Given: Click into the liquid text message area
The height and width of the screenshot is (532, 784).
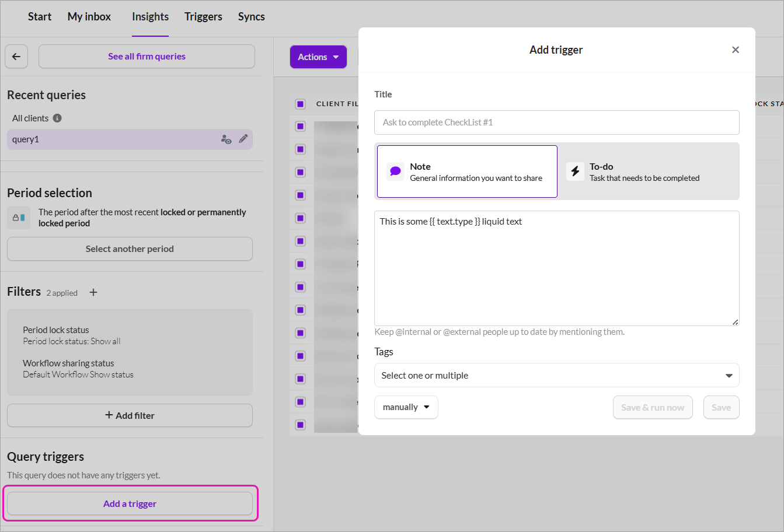Looking at the screenshot, I should click(556, 268).
